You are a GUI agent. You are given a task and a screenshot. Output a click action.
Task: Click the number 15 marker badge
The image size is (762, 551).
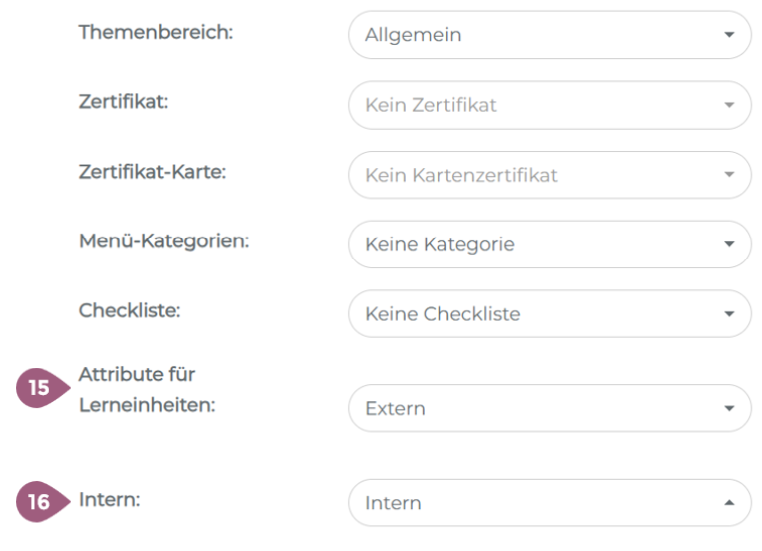pyautogui.click(x=39, y=389)
